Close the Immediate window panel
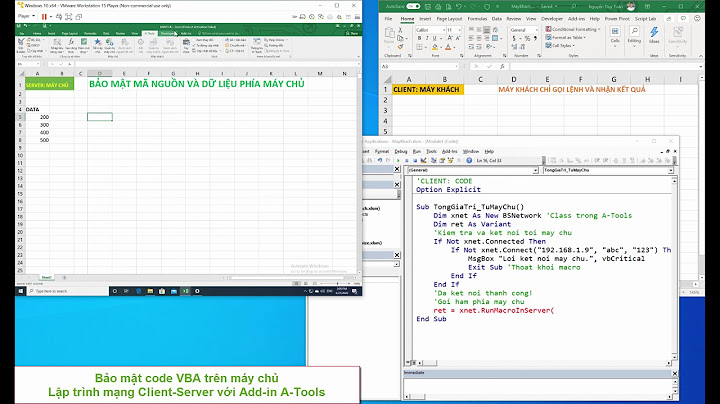This screenshot has height=404, width=720. pyautogui.click(x=675, y=373)
